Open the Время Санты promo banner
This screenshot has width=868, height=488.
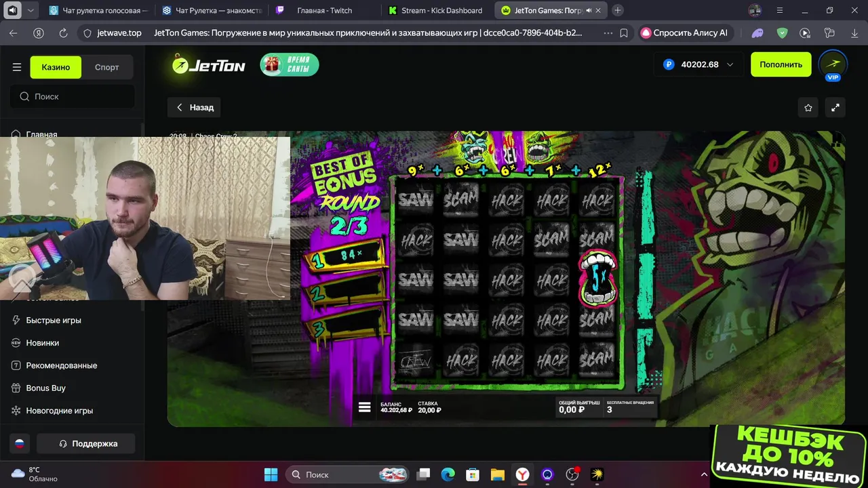tap(290, 65)
